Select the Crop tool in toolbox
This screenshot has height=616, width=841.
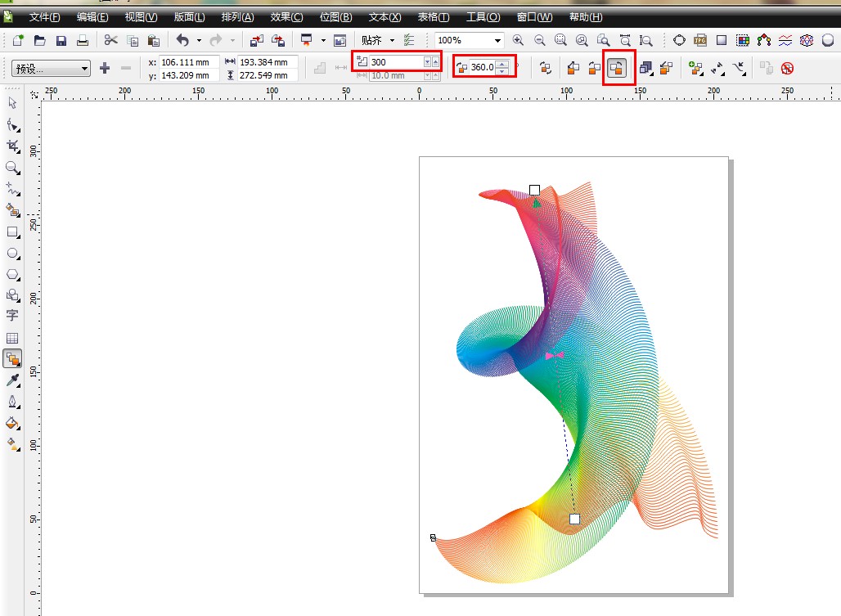tap(12, 146)
